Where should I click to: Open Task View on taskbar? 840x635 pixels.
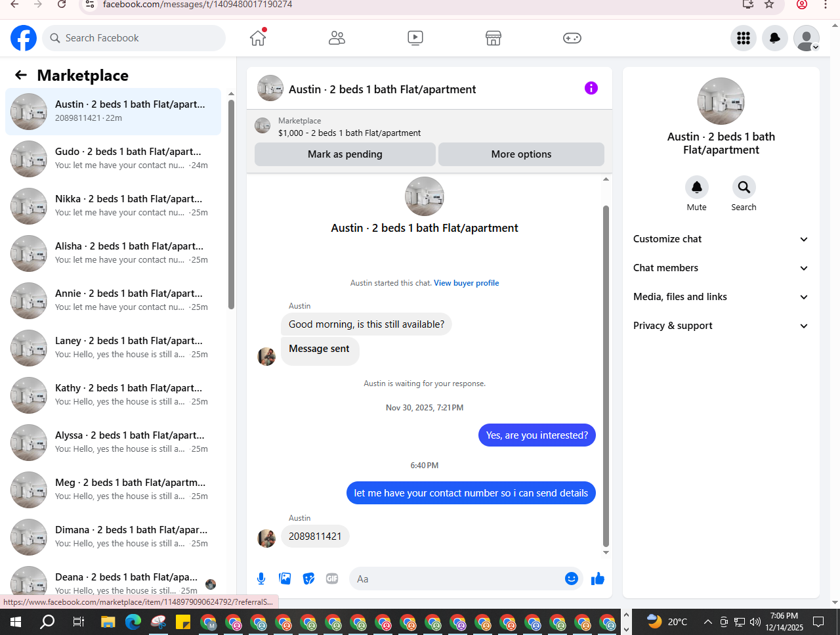click(x=78, y=621)
